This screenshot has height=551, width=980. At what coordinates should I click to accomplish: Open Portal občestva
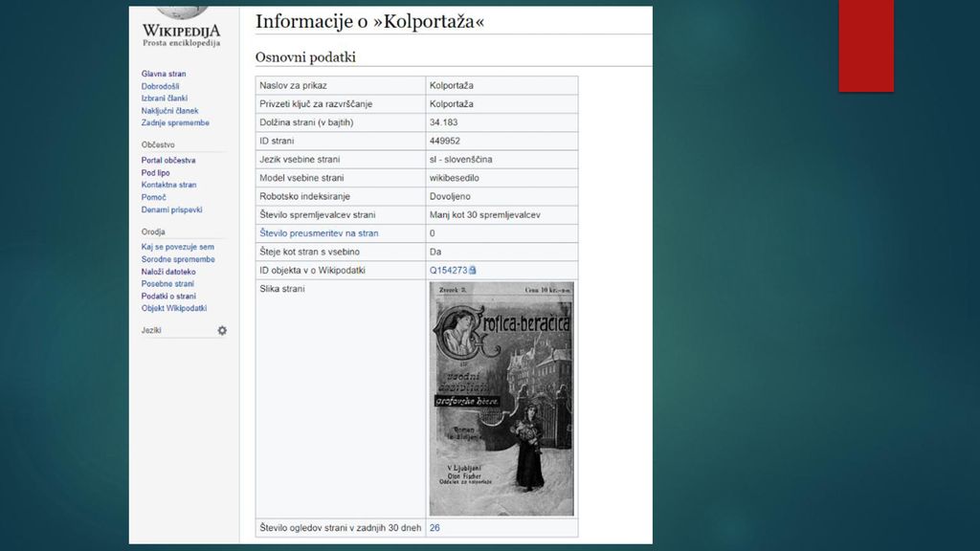168,161
